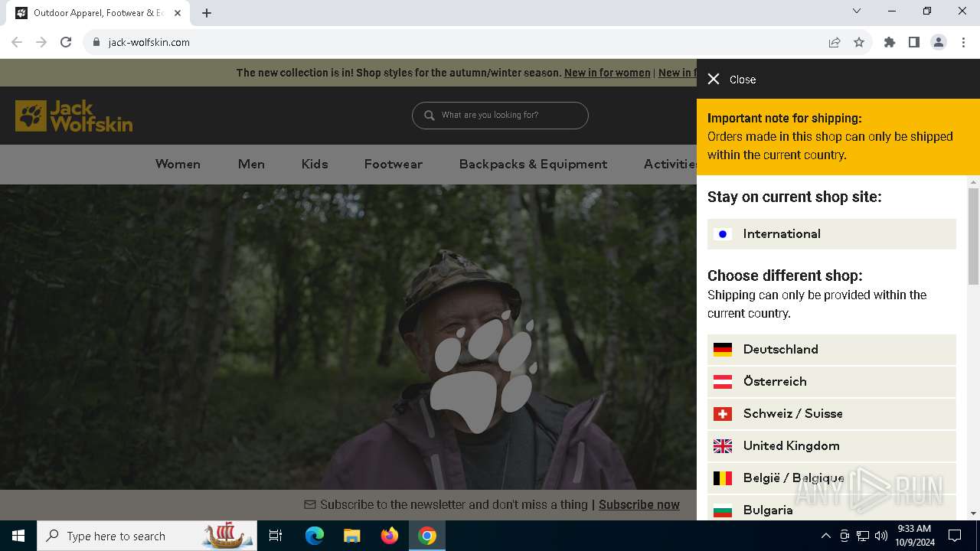Click the Swiss flag icon
Screen dimensions: 980x551
pyautogui.click(x=723, y=414)
